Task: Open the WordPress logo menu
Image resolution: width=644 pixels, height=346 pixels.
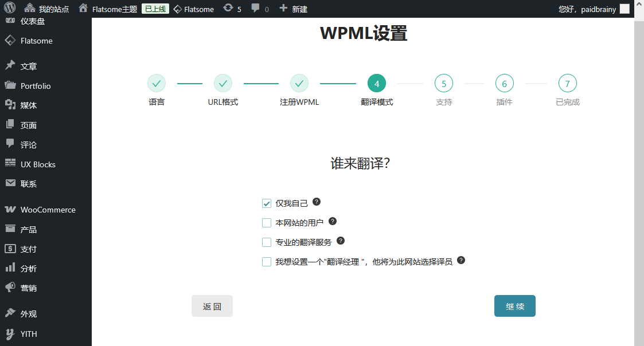Action: click(9, 8)
